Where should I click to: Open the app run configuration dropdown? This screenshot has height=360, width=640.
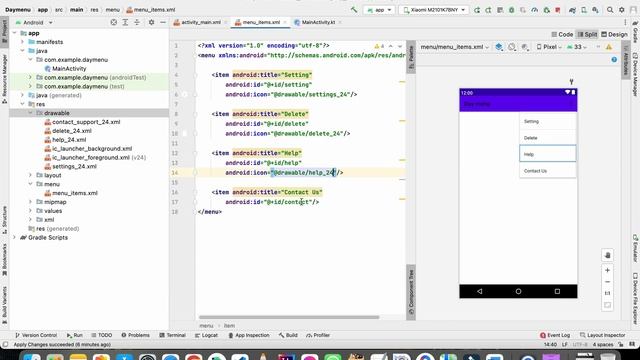point(379,10)
